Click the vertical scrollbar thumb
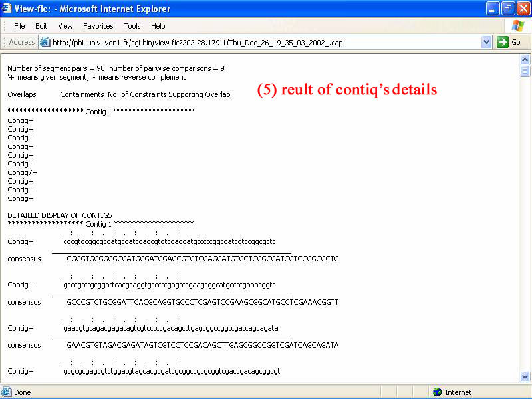532x399 pixels. coord(525,71)
